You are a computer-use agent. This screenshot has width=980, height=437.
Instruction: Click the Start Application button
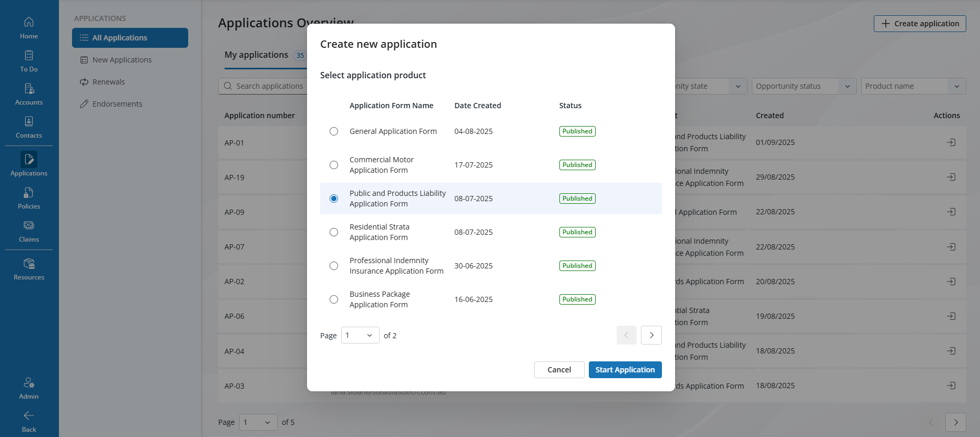click(x=625, y=370)
